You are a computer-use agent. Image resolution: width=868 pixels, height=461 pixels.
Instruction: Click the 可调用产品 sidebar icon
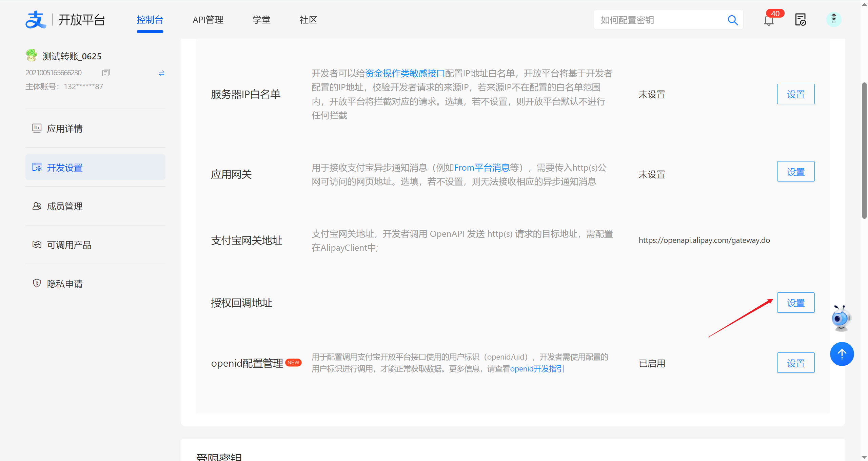37,245
